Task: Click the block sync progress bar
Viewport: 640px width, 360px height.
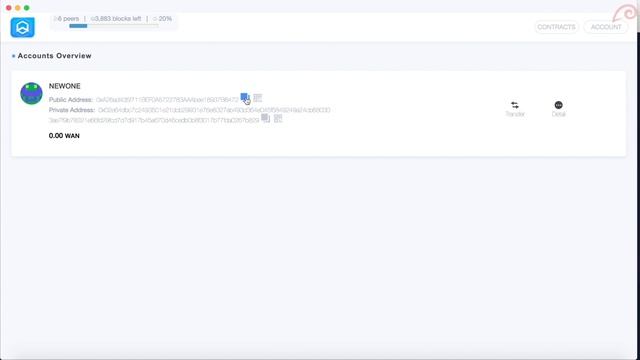Action: tap(114, 26)
